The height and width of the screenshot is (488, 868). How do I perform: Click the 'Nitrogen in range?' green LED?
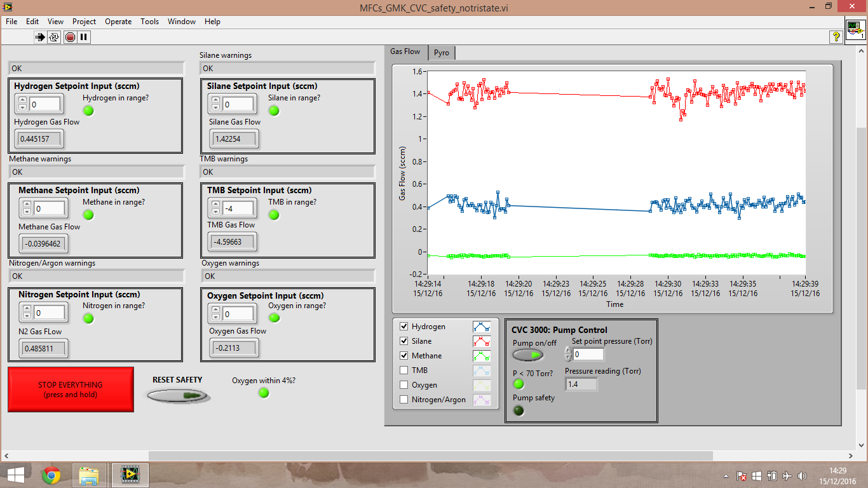(88, 318)
